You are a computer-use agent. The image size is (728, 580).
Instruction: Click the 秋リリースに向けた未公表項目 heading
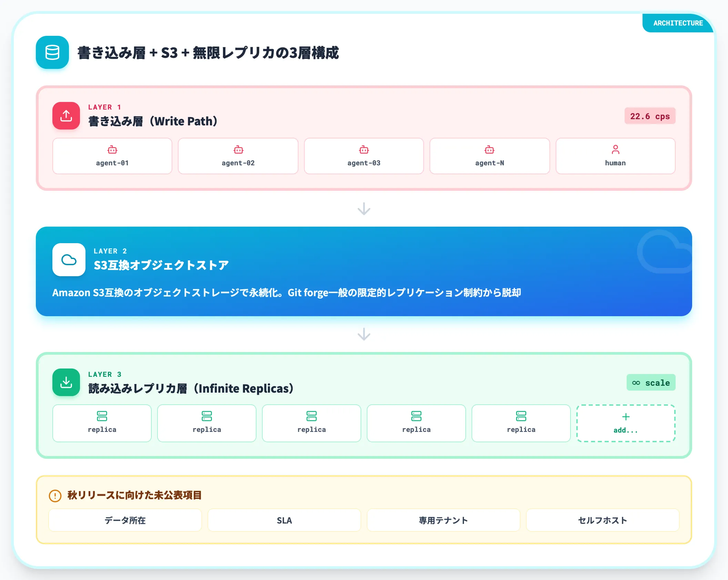[x=134, y=495]
